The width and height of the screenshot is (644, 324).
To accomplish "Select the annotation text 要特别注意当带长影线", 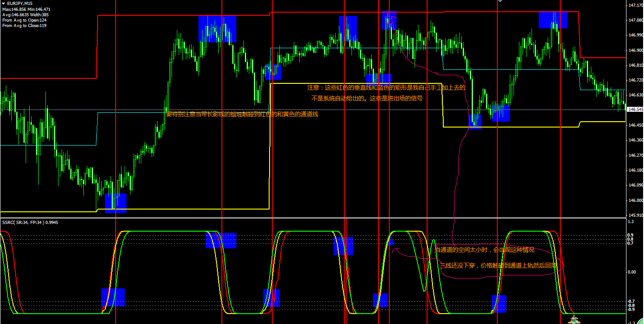I will pyautogui.click(x=242, y=114).
